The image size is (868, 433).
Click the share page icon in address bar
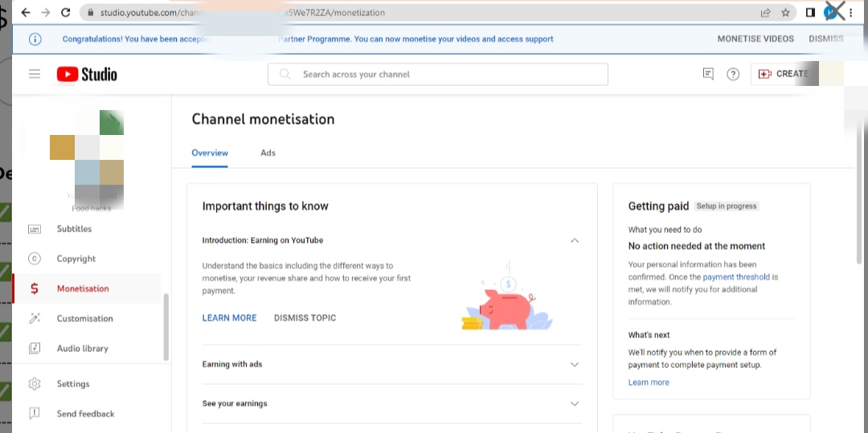tap(766, 12)
